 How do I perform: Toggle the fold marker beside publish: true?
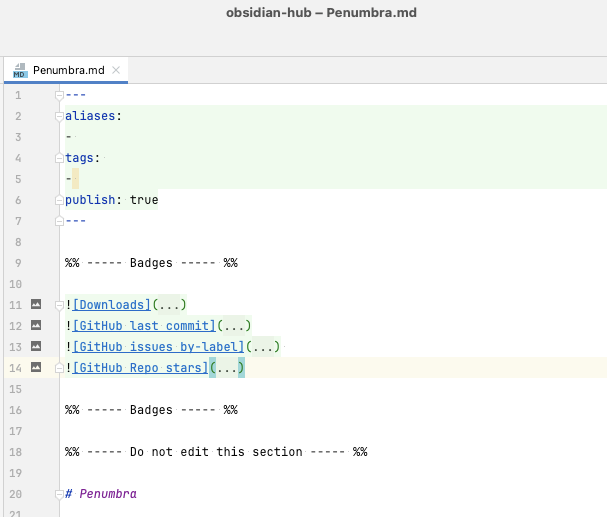[x=59, y=200]
